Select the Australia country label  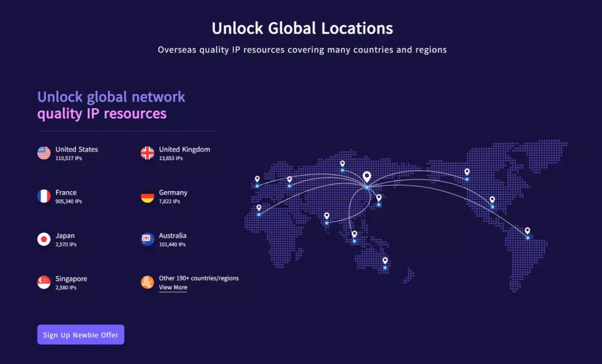click(173, 235)
